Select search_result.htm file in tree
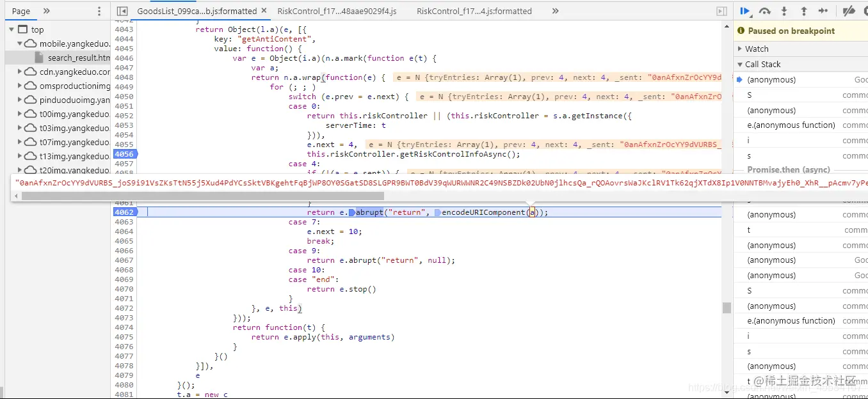 [79, 58]
